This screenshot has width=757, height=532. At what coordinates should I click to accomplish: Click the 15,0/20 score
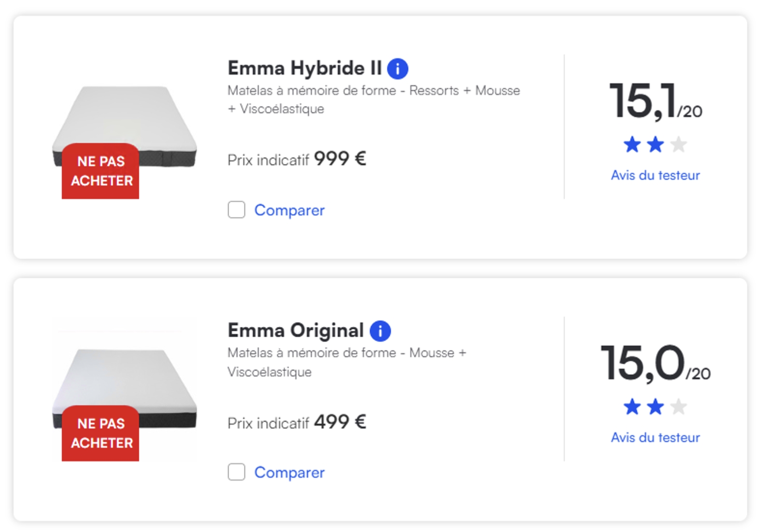pos(655,364)
